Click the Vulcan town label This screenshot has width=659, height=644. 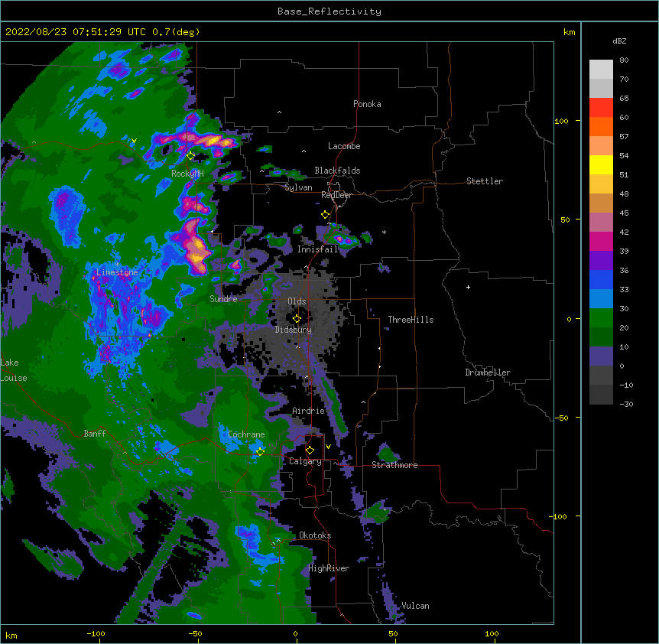pyautogui.click(x=415, y=606)
